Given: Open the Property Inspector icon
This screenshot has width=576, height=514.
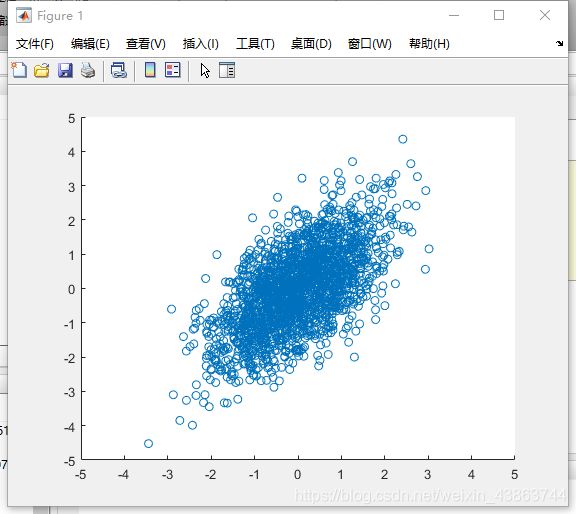Looking at the screenshot, I should 227,70.
